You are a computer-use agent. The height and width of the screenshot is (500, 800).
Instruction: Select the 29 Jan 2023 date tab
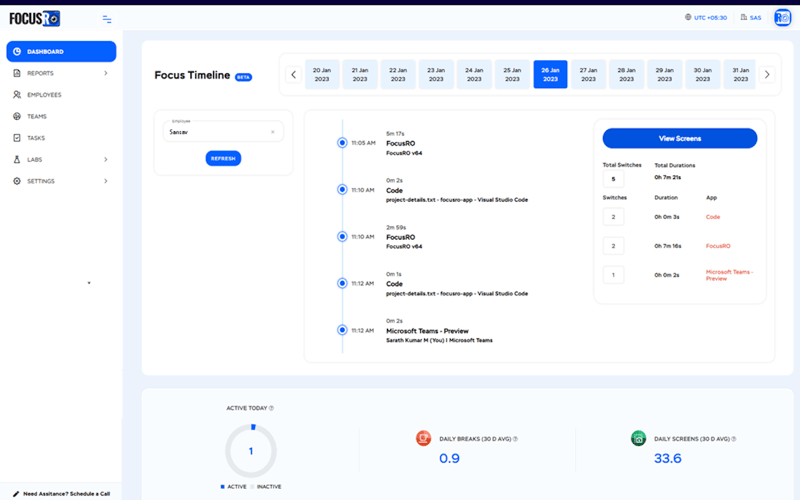pyautogui.click(x=664, y=74)
